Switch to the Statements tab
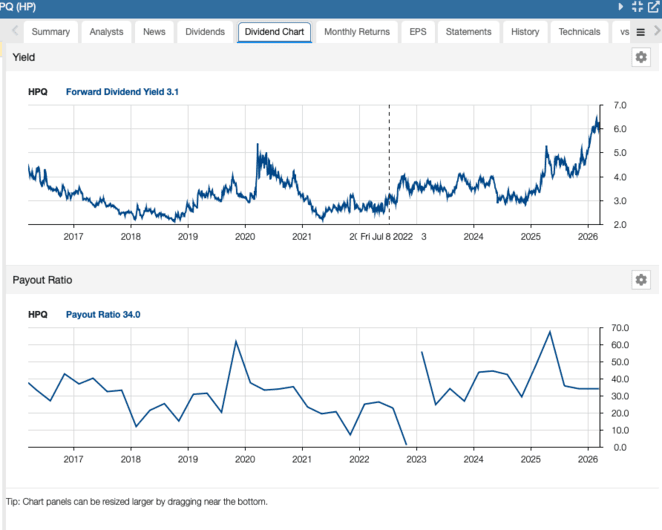The width and height of the screenshot is (662, 530). tap(469, 32)
